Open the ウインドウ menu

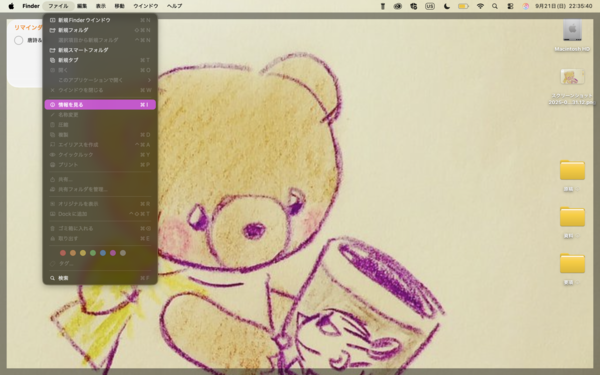pyautogui.click(x=145, y=6)
